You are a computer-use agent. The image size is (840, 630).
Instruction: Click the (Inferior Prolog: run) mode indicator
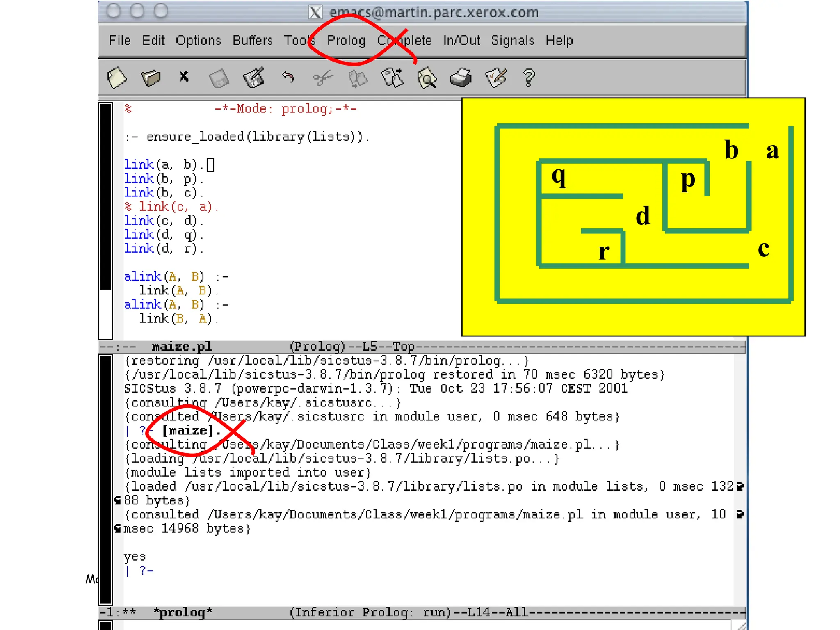point(370,612)
